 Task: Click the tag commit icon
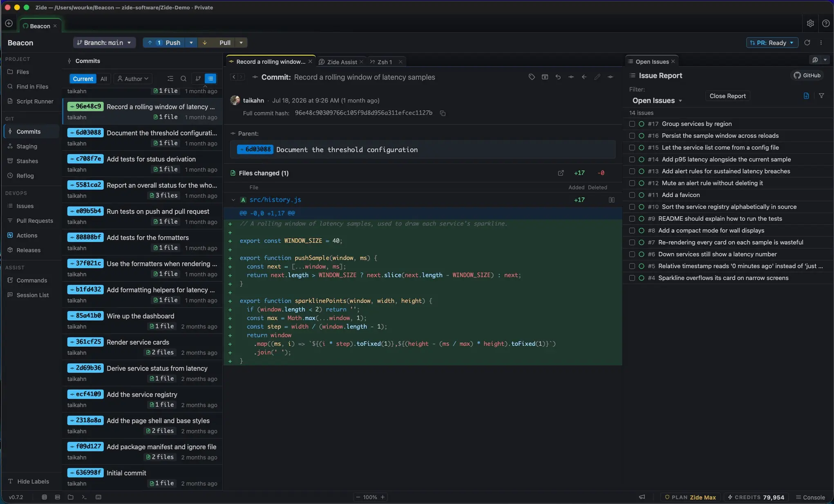532,77
